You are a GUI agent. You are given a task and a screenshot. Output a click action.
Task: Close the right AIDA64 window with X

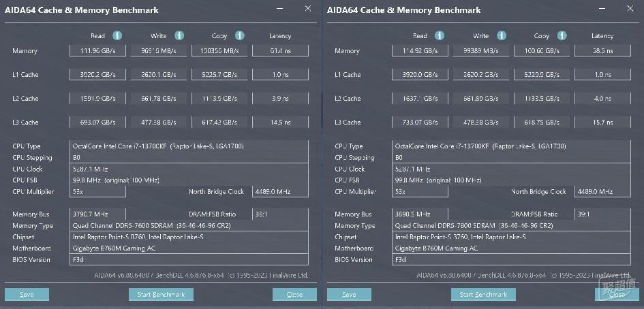(x=630, y=8)
